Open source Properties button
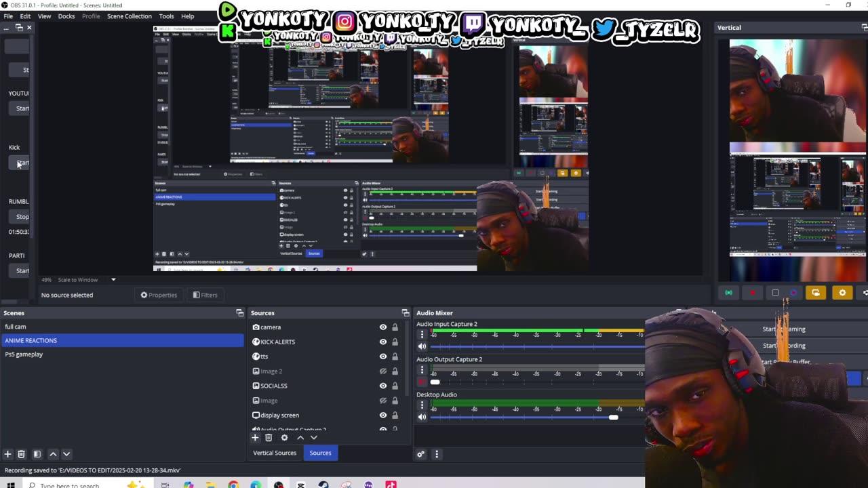This screenshot has width=868, height=488. (159, 295)
